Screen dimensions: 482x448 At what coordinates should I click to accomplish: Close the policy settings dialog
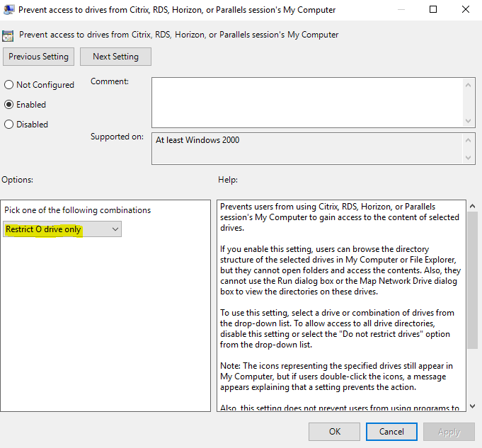pyautogui.click(x=465, y=10)
